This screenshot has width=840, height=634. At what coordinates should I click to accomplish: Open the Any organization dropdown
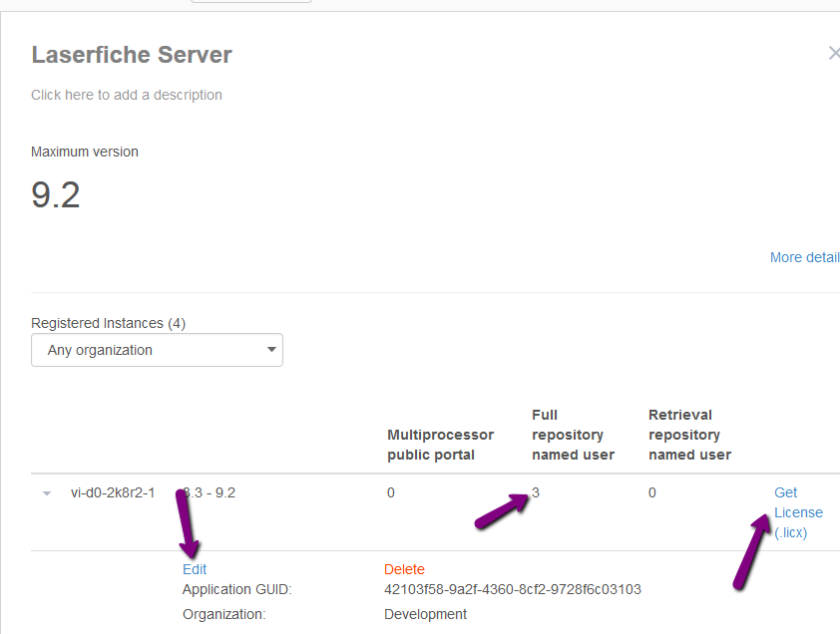(157, 350)
